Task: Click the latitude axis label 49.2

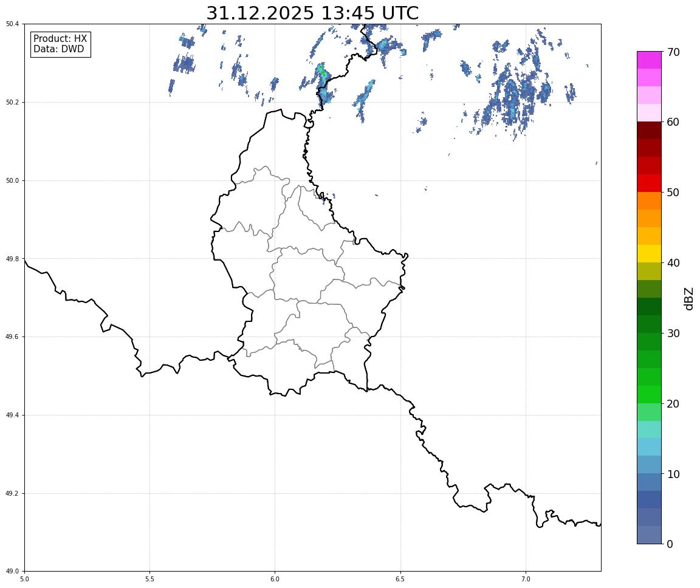Action: pyautogui.click(x=12, y=493)
